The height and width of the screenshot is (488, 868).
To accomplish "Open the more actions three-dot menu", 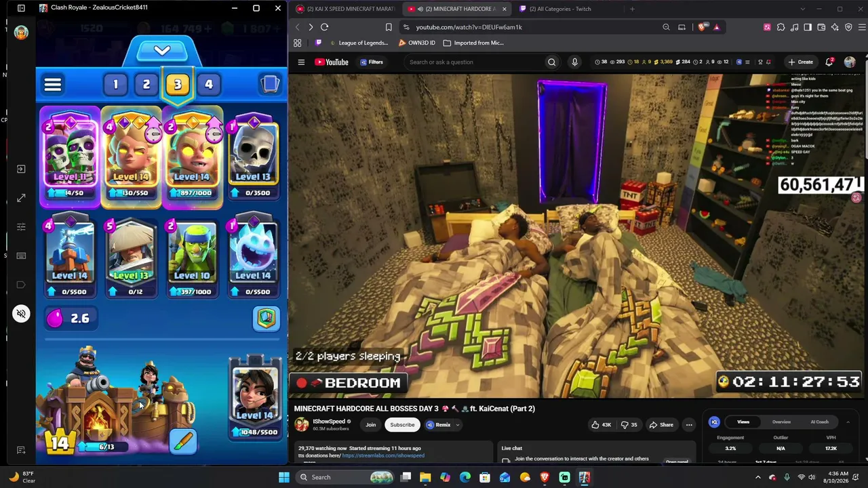I will [689, 425].
